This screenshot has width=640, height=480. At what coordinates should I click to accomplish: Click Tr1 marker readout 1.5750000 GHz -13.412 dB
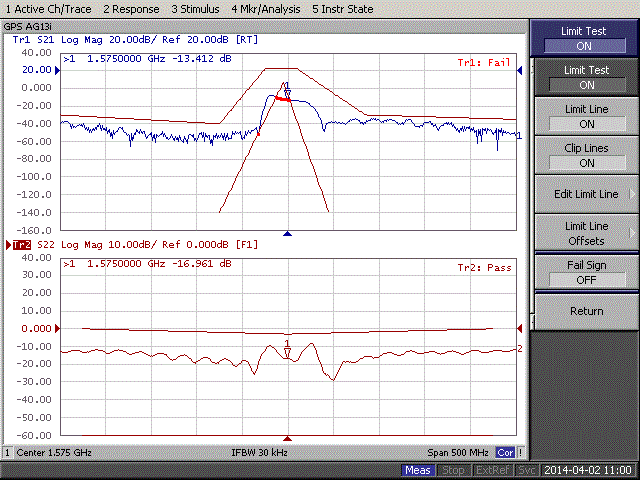click(147, 59)
